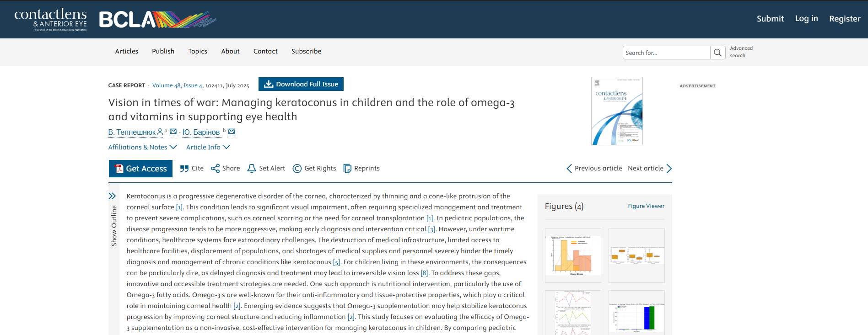Click the Download Full Issue button
This screenshot has height=335, width=868.
point(301,84)
